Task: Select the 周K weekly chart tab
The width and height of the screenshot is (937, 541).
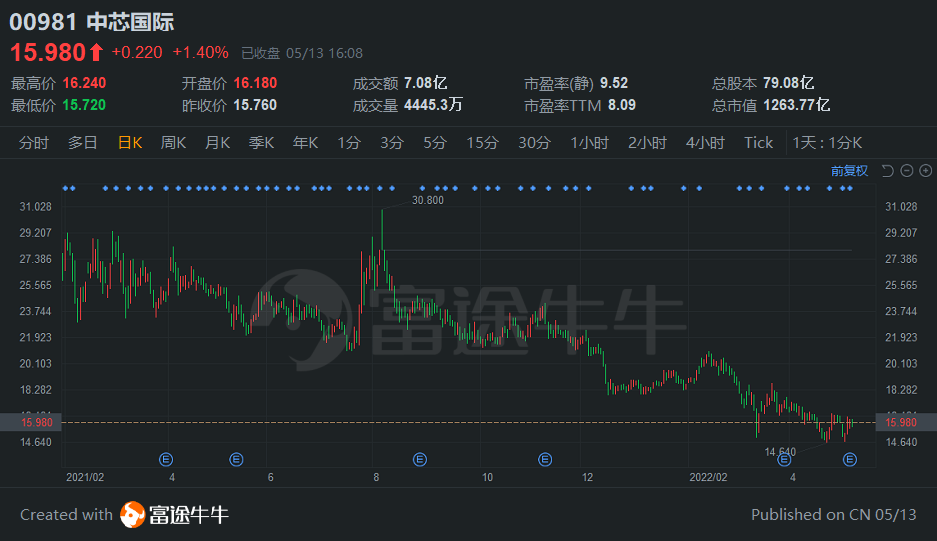Action: (x=173, y=143)
